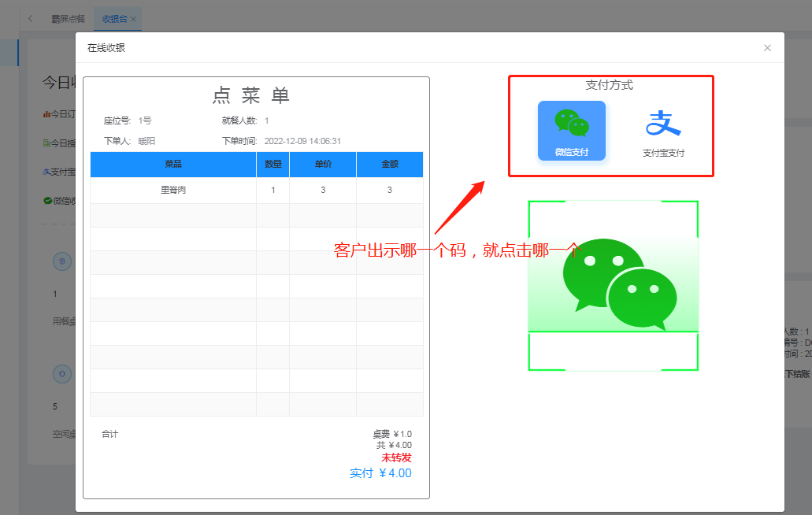Image resolution: width=812 pixels, height=515 pixels.
Task: Select the Alipay payment option
Action: [663, 133]
